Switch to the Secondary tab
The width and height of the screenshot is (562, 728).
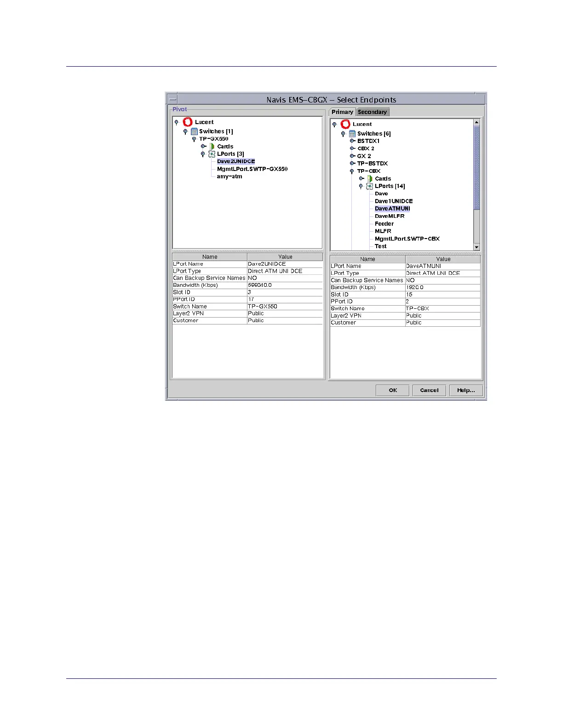tap(373, 112)
